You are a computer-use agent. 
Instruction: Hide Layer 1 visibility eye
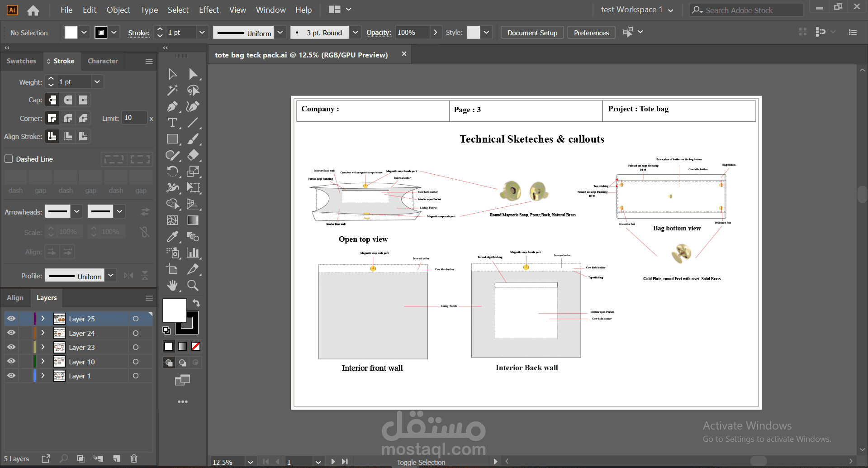coord(11,376)
